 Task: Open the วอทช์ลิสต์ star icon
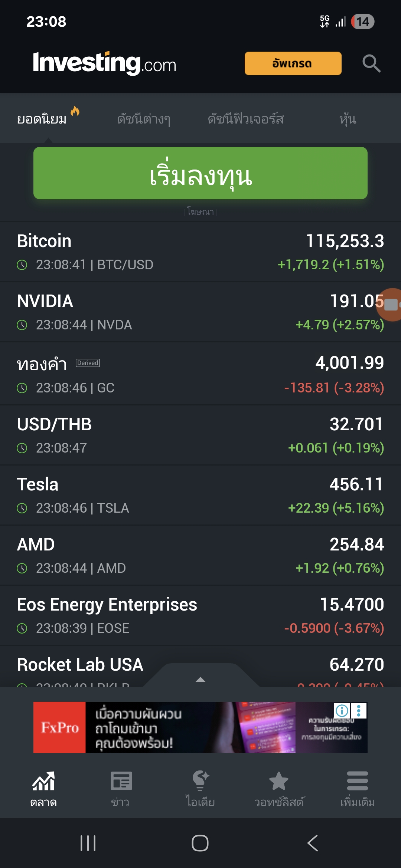(x=278, y=781)
